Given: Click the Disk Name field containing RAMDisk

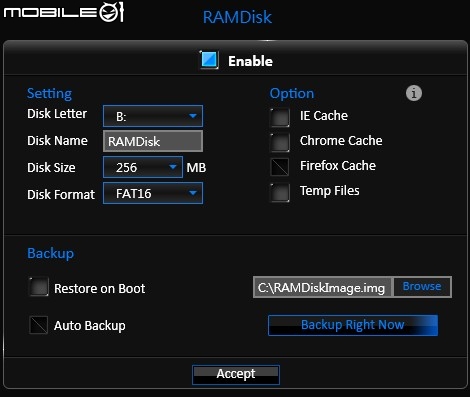Looking at the screenshot, I should pyautogui.click(x=153, y=141).
